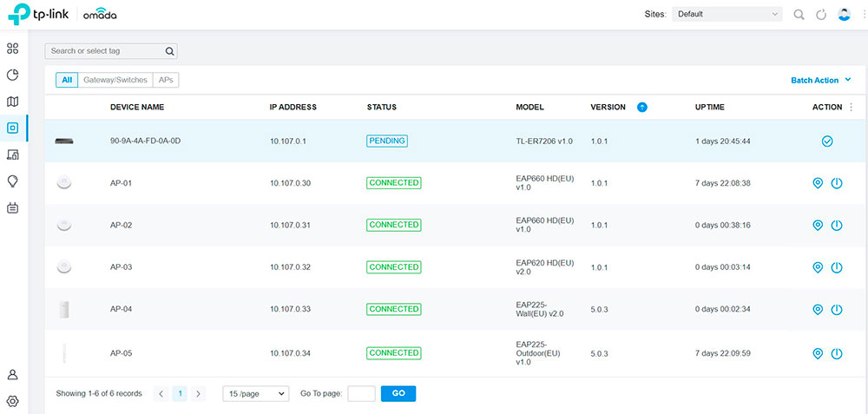Reboot device AP-04
Screen dimensions: 868x414
click(x=837, y=309)
